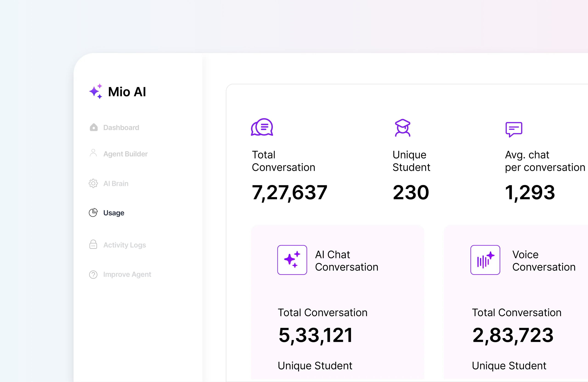Screen dimensions: 588x382
Task: Click the Agent Builder person icon
Action: point(93,153)
